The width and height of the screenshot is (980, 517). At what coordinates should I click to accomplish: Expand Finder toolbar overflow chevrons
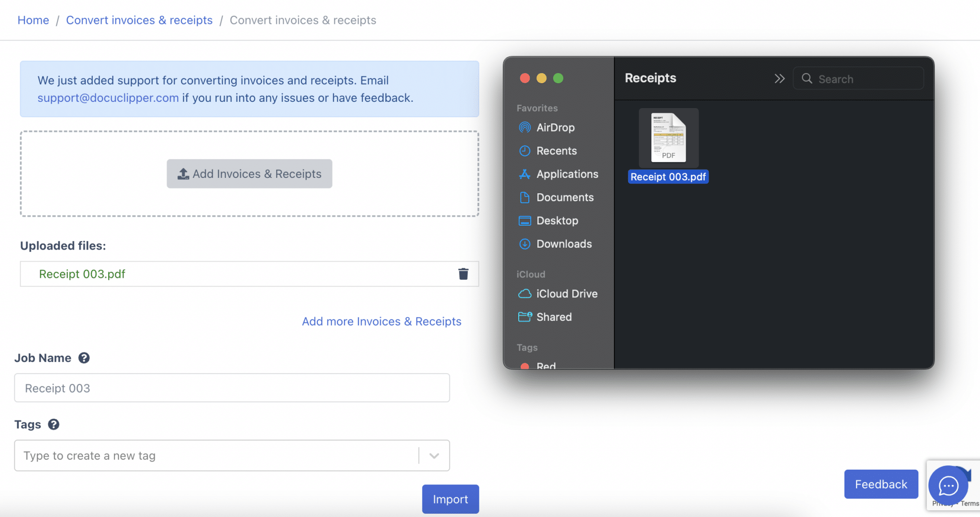(x=780, y=78)
